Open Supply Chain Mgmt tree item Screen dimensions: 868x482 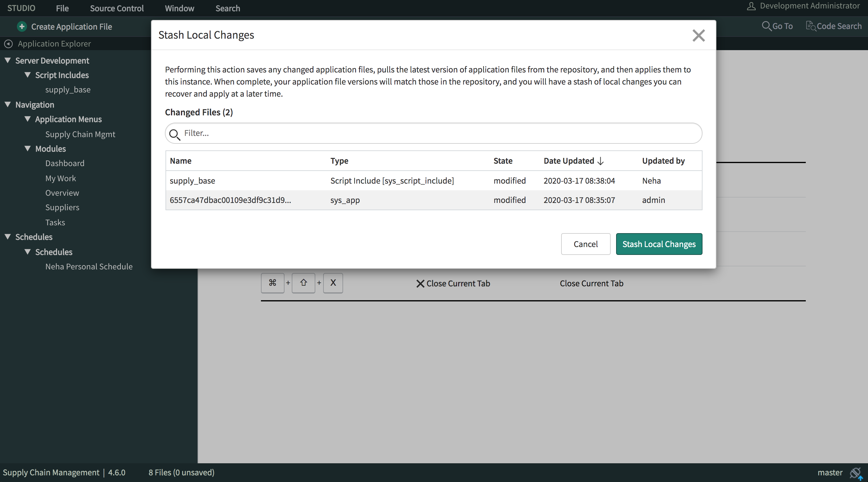(x=80, y=134)
